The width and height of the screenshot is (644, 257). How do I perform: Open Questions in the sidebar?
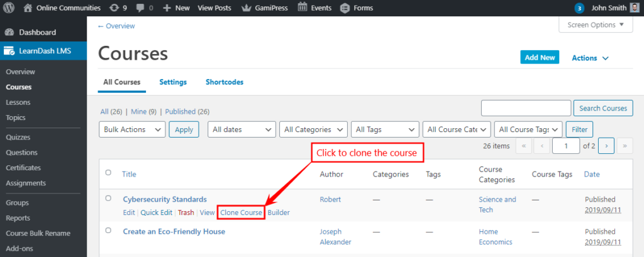coord(22,152)
